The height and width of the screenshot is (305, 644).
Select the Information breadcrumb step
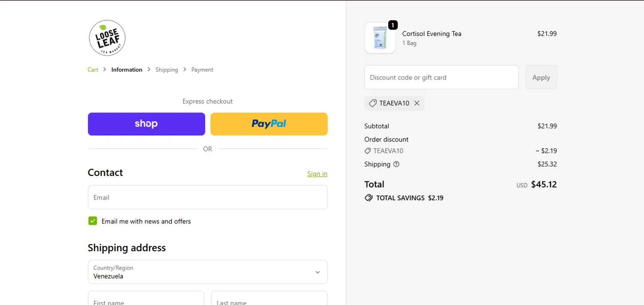coord(127,69)
